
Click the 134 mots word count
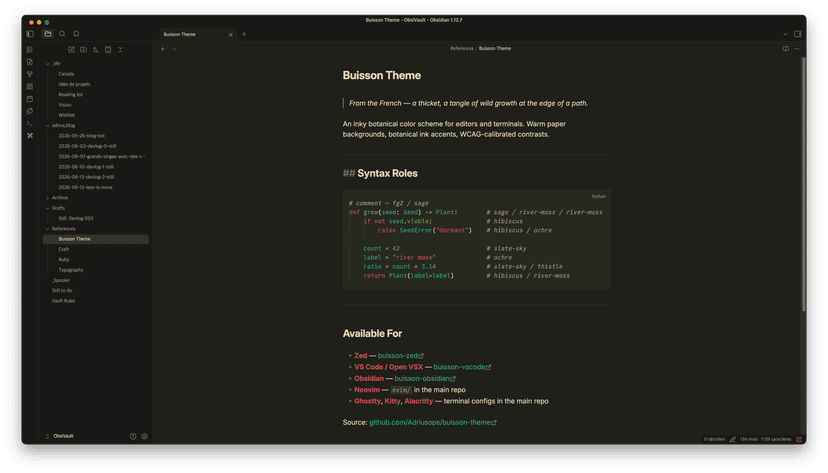click(x=748, y=439)
